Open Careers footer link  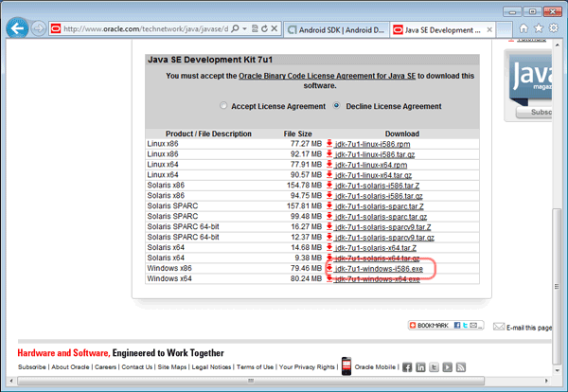(x=105, y=367)
